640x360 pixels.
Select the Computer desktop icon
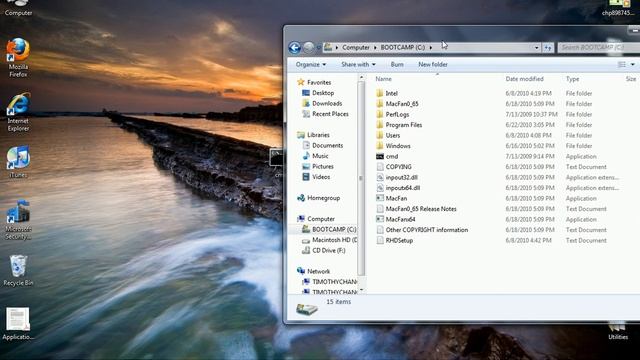pyautogui.click(x=18, y=8)
